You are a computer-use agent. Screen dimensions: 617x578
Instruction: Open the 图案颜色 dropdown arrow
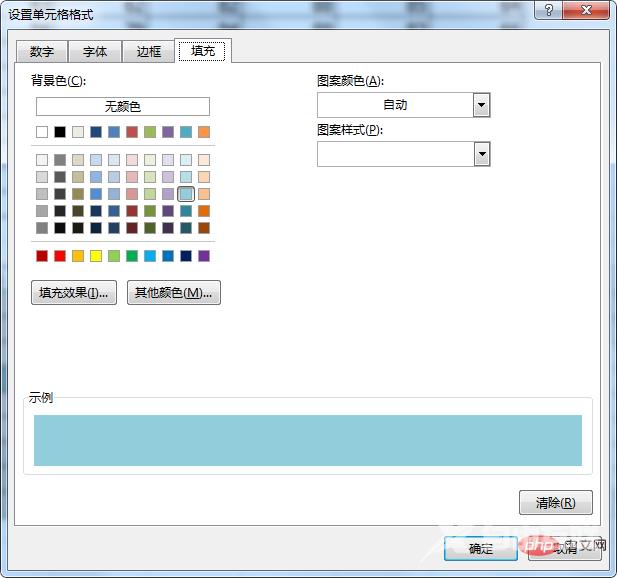tap(481, 105)
